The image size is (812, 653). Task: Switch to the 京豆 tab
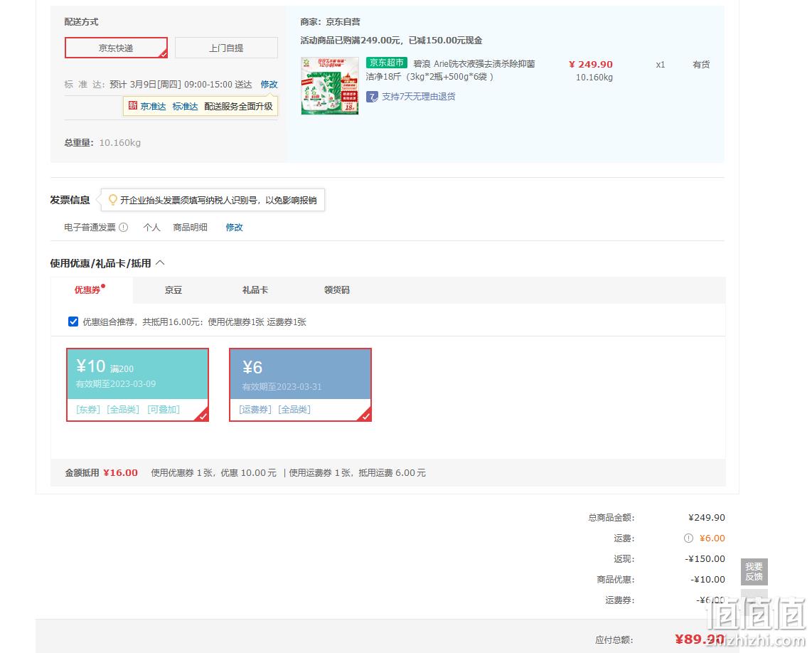173,290
